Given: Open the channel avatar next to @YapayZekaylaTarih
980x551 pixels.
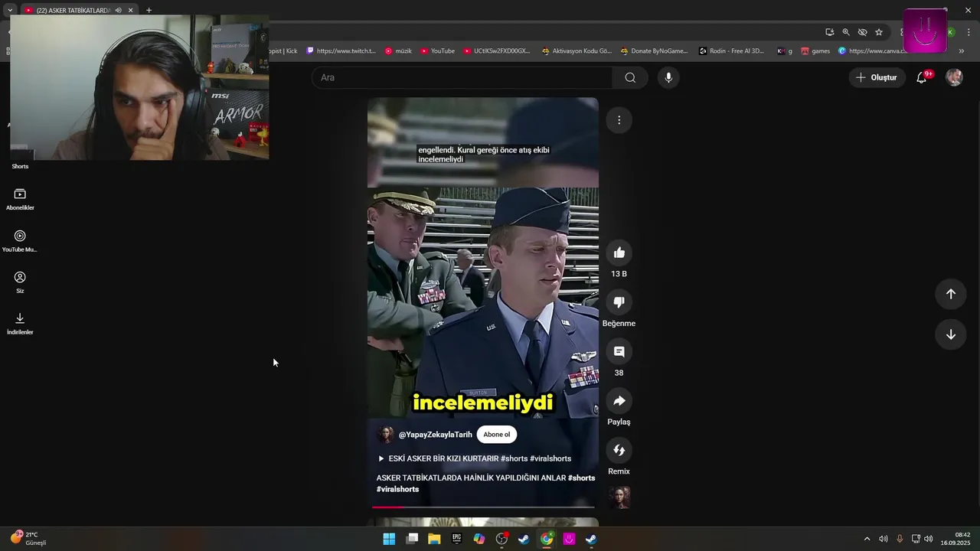Looking at the screenshot, I should pos(385,435).
